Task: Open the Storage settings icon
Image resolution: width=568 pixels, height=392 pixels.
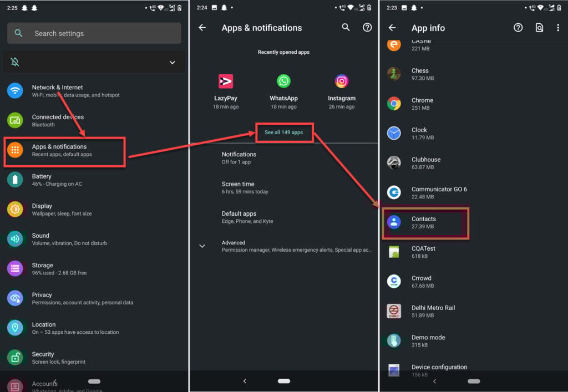Action: point(15,268)
